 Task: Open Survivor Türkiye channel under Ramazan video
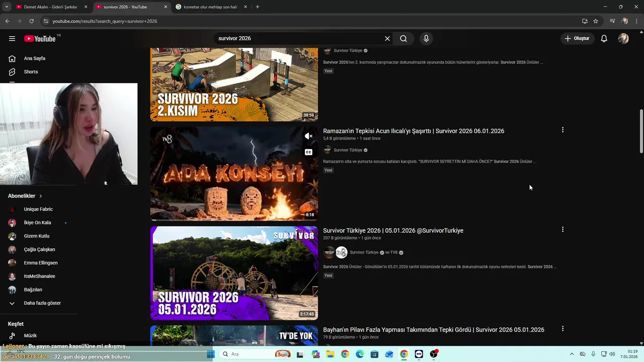click(348, 150)
